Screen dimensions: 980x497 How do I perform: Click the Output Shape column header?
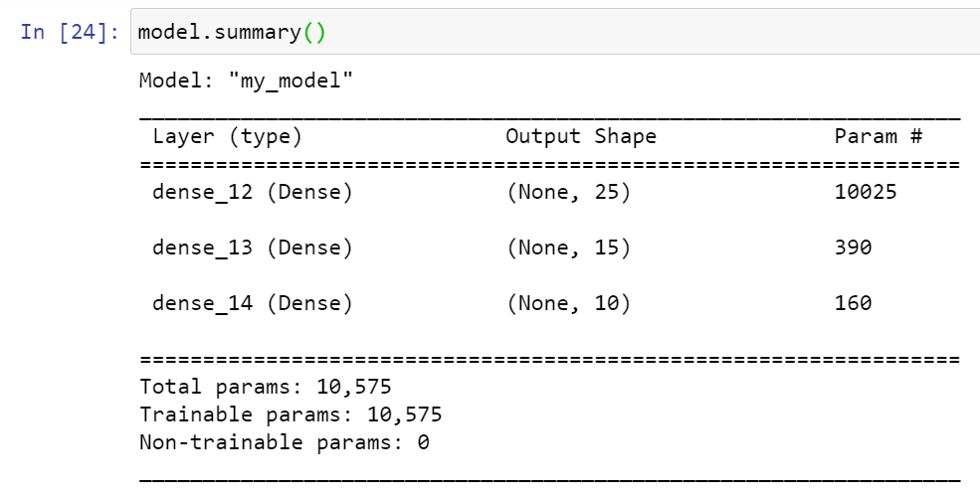click(580, 136)
